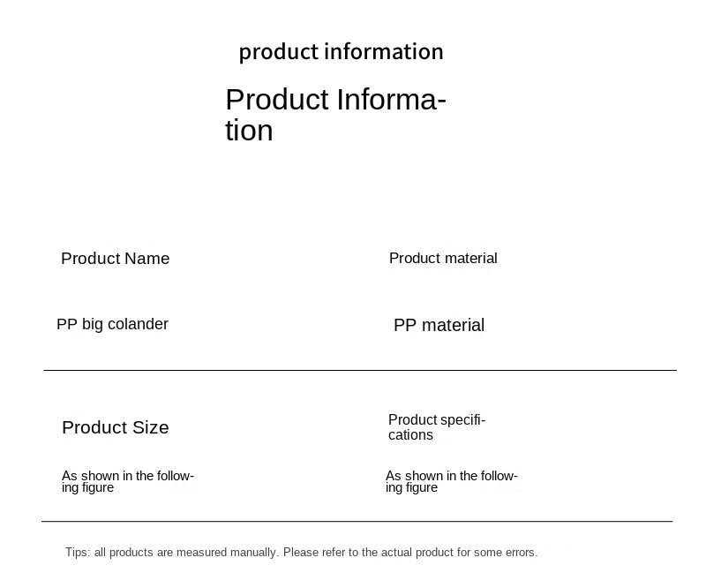The width and height of the screenshot is (706, 588).
Task: Click the upper horizontal divider line
Action: click(x=359, y=370)
